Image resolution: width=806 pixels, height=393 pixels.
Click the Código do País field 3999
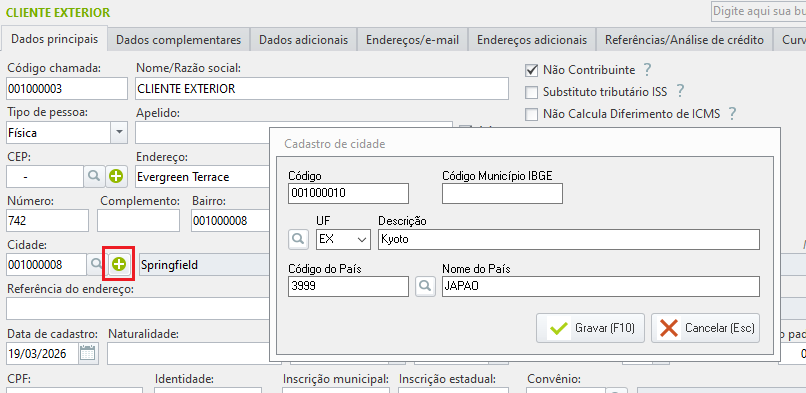point(349,286)
